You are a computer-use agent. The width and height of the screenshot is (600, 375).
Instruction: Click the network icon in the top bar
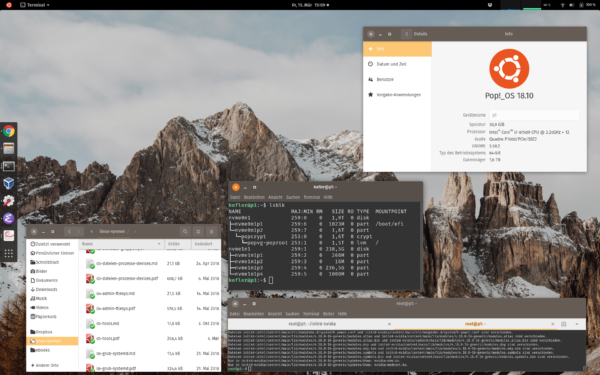point(562,5)
